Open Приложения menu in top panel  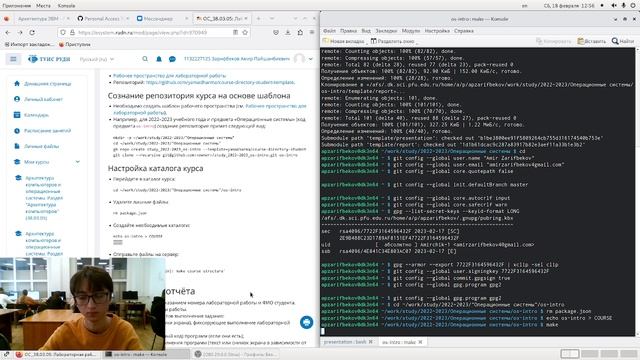[16, 6]
